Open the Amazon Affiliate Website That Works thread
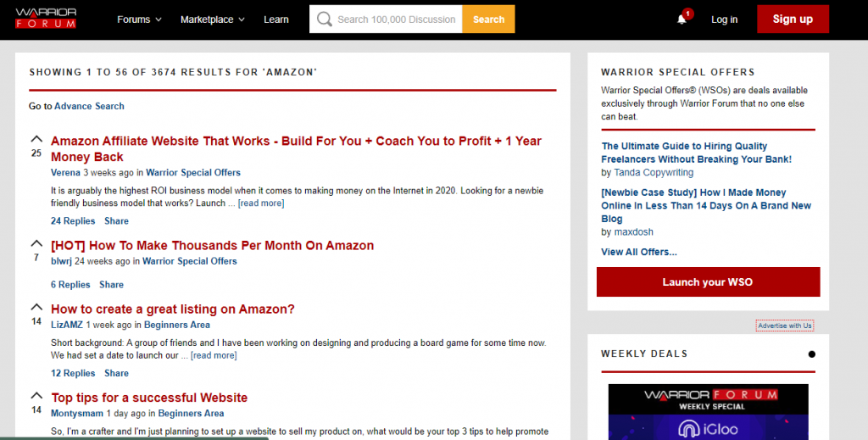Image resolution: width=868 pixels, height=440 pixels. coord(296,149)
